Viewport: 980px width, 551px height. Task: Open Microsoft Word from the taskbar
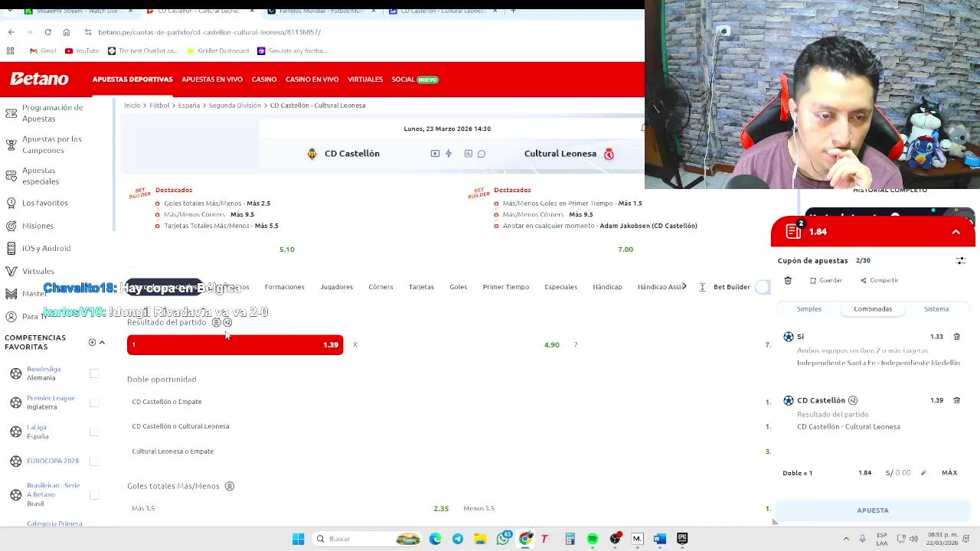[660, 539]
